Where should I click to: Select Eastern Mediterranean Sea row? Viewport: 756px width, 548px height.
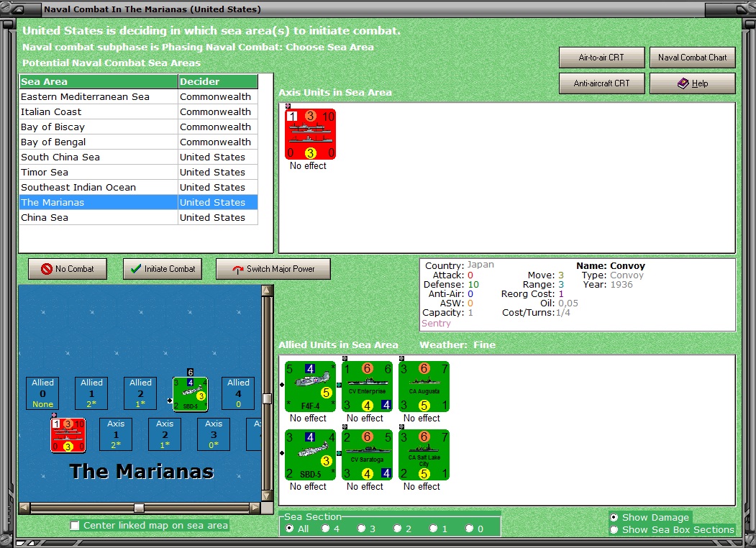[139, 96]
